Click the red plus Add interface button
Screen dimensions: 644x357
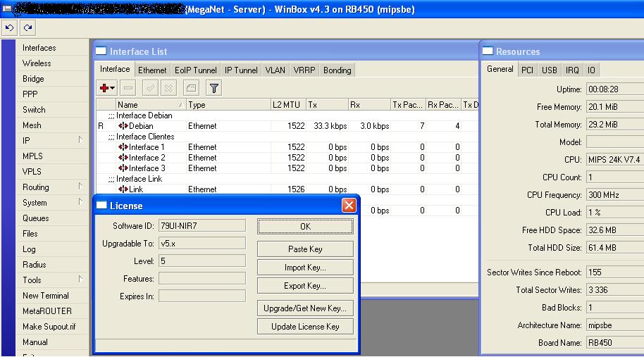(x=107, y=88)
